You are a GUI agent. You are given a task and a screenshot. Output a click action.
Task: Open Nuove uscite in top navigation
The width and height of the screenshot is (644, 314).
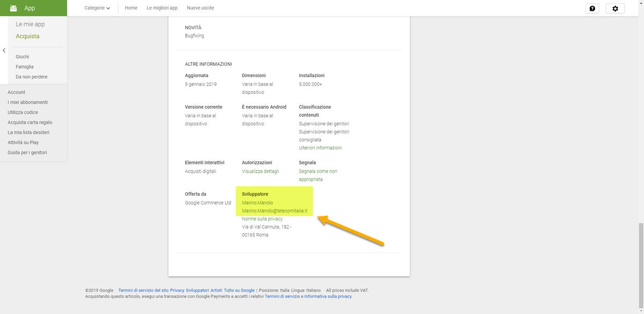click(199, 8)
